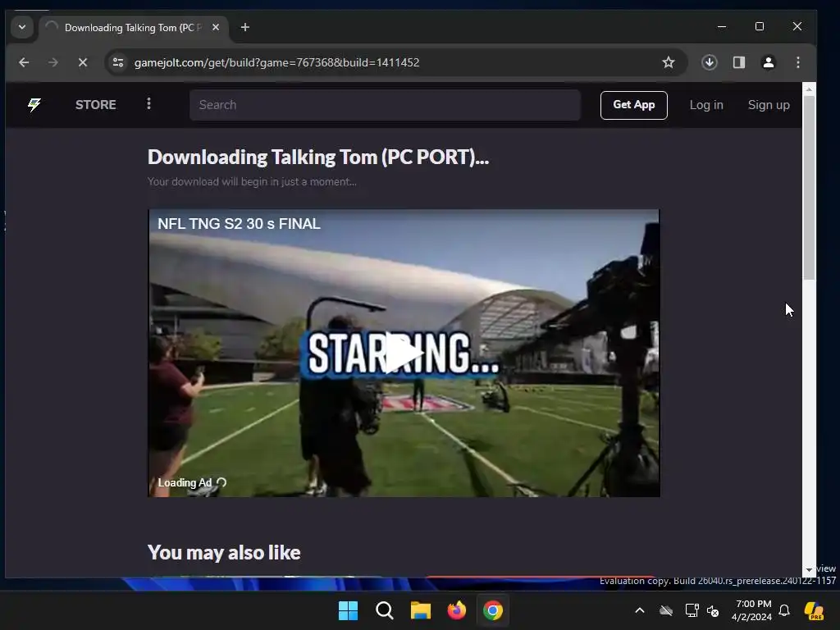The height and width of the screenshot is (630, 840).
Task: Open the network status tray icon
Action: click(692, 610)
